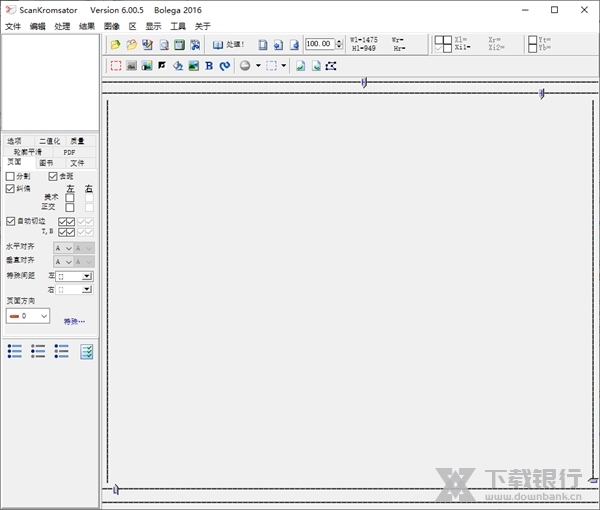Click the color picture zone icon
The image size is (600, 510).
[147, 66]
